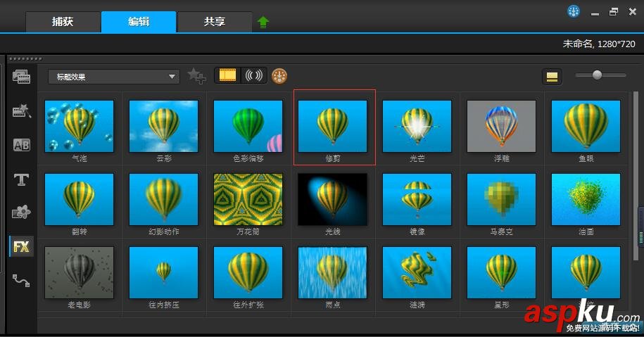Image resolution: width=644 pixels, height=337 pixels.
Task: Open the Graphic library flower icon
Action: (x=21, y=212)
